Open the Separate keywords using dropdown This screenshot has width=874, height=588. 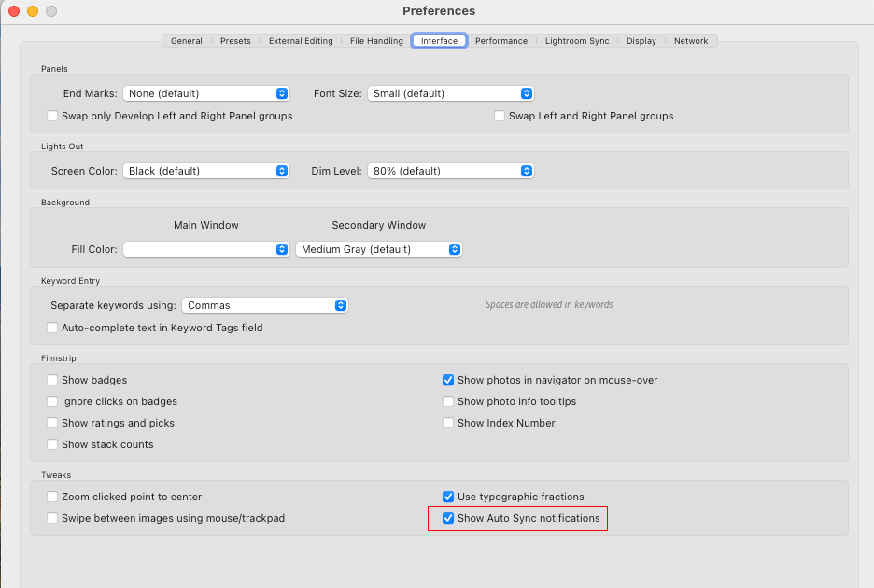[265, 305]
